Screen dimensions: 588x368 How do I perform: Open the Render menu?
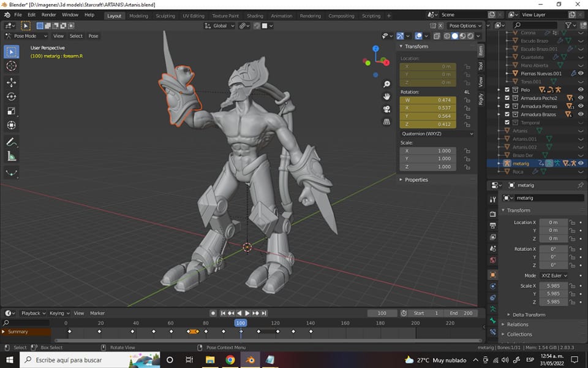(x=49, y=15)
